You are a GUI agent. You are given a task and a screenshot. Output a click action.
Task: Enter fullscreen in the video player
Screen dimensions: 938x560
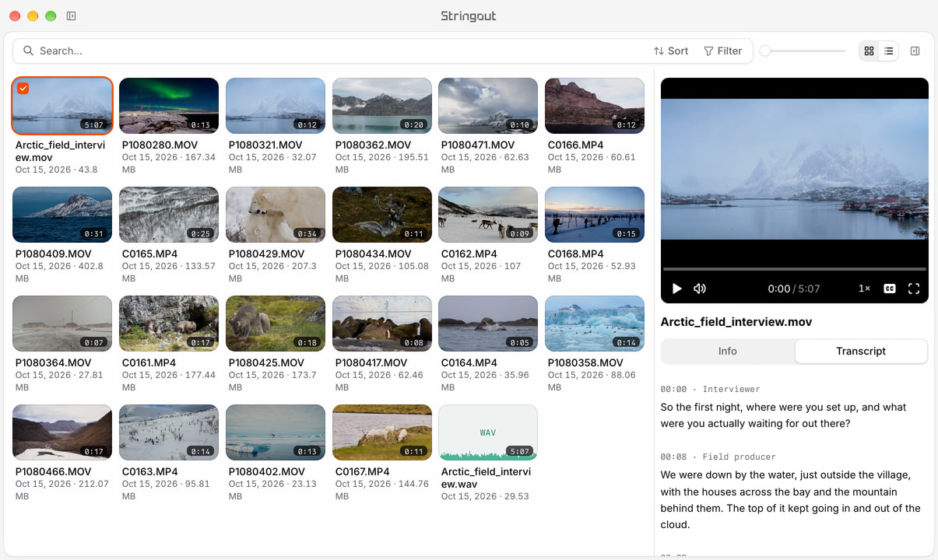pos(914,289)
